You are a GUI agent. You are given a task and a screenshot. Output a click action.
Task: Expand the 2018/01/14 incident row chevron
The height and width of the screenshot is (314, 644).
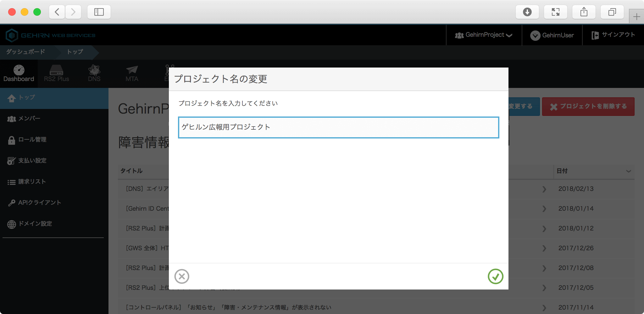pyautogui.click(x=544, y=209)
